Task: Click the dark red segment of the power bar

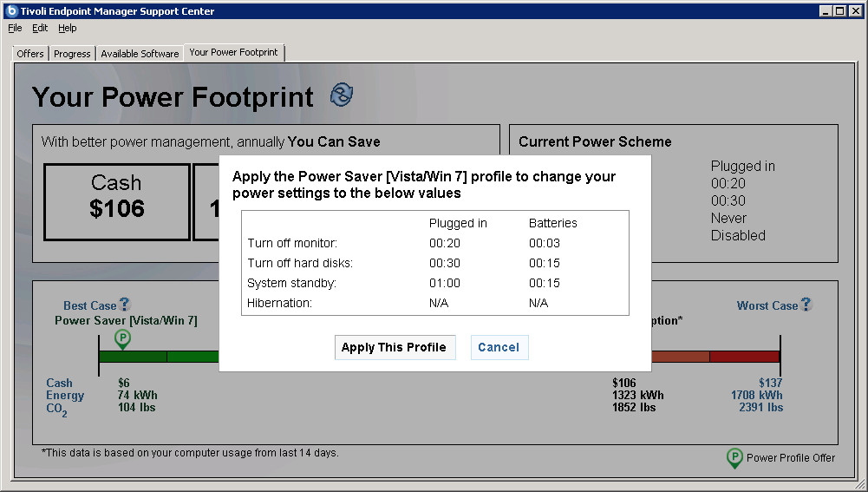Action: [745, 357]
